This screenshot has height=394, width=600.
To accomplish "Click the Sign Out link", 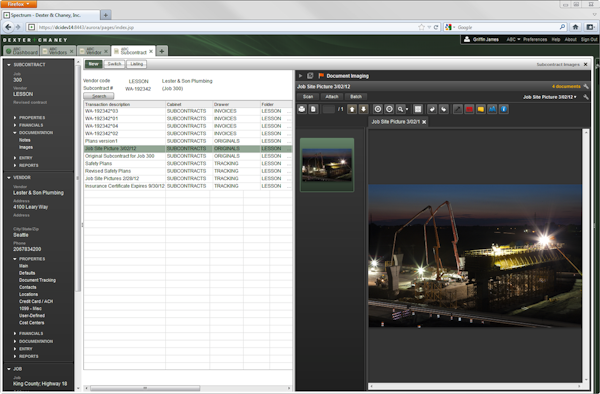I will click(x=589, y=39).
